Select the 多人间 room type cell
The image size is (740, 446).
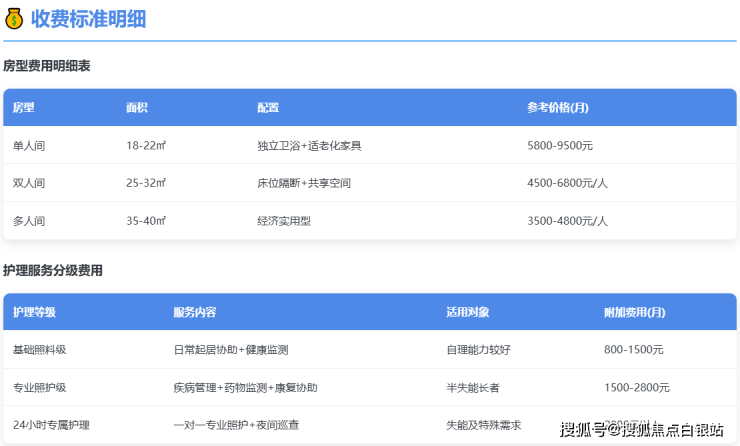[x=29, y=221]
